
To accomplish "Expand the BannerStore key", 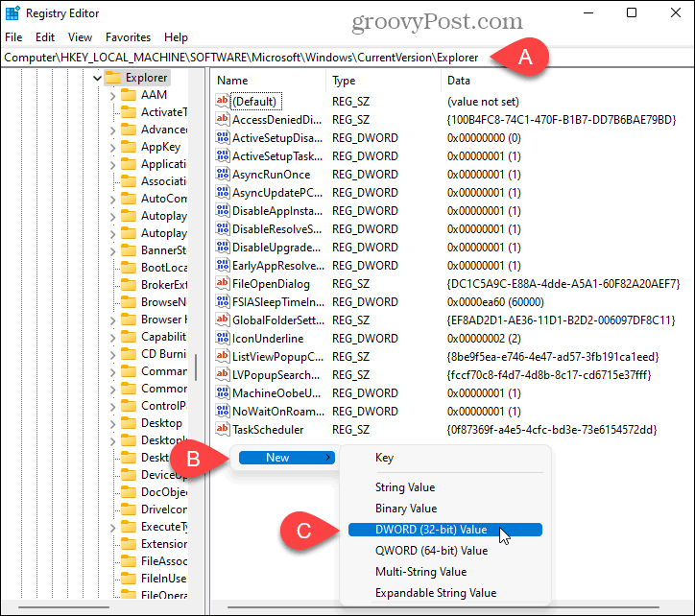I will [112, 250].
